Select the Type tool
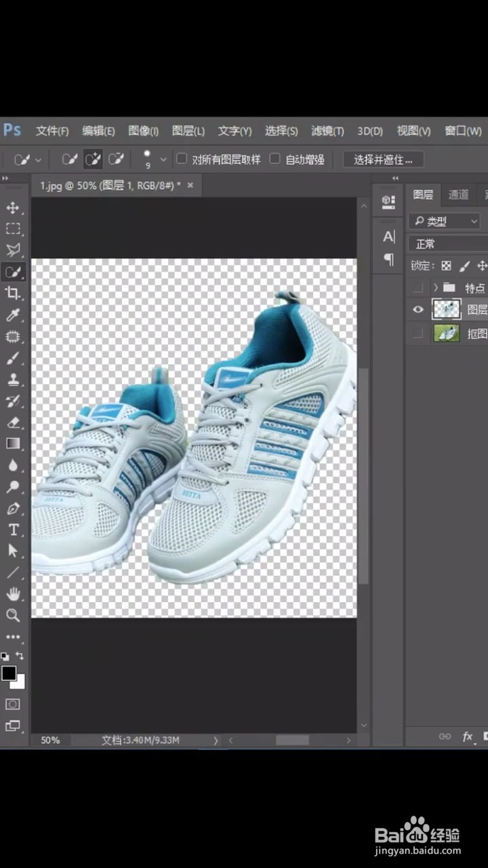The width and height of the screenshot is (488, 868). (13, 530)
